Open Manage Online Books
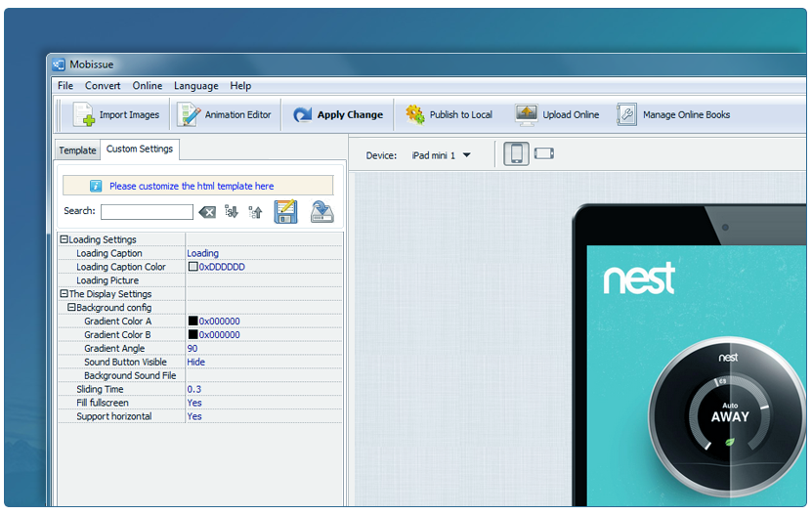This screenshot has height=515, width=812. pyautogui.click(x=672, y=114)
